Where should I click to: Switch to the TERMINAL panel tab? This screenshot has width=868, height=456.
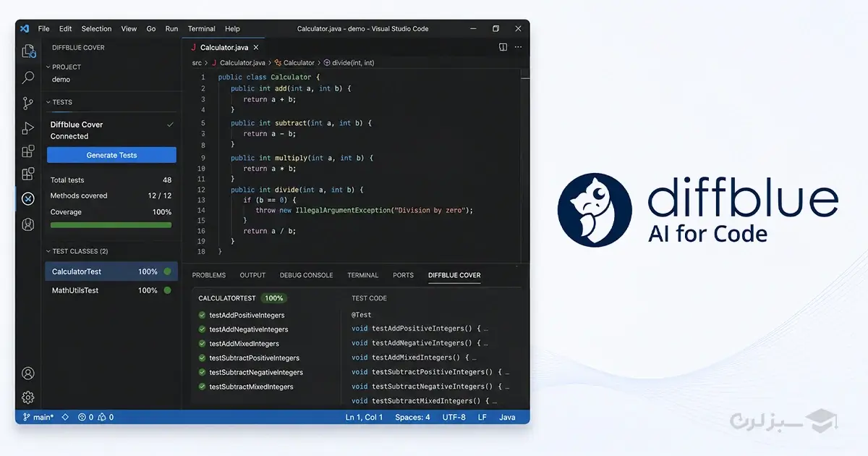point(363,275)
